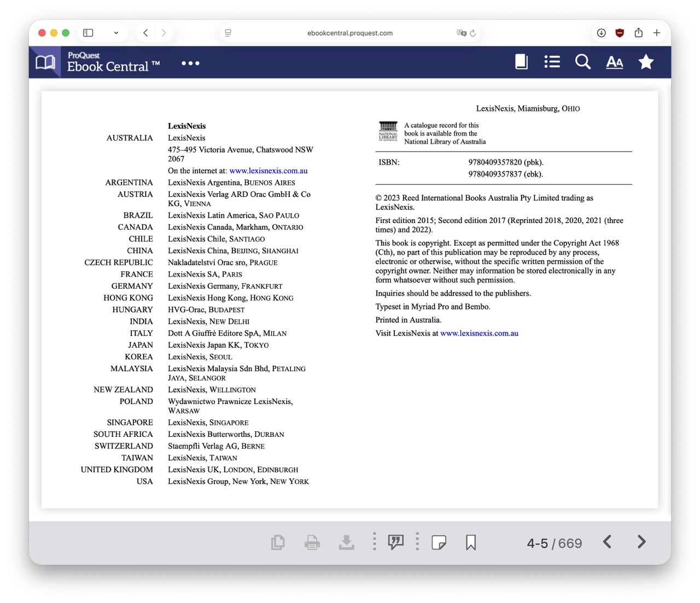The width and height of the screenshot is (700, 603).
Task: Toggle the browser sidebar panel
Action: pos(88,33)
